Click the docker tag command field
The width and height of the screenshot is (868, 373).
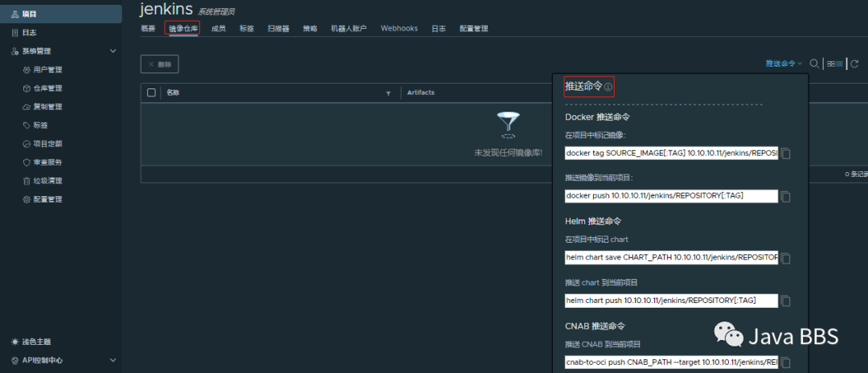point(671,154)
